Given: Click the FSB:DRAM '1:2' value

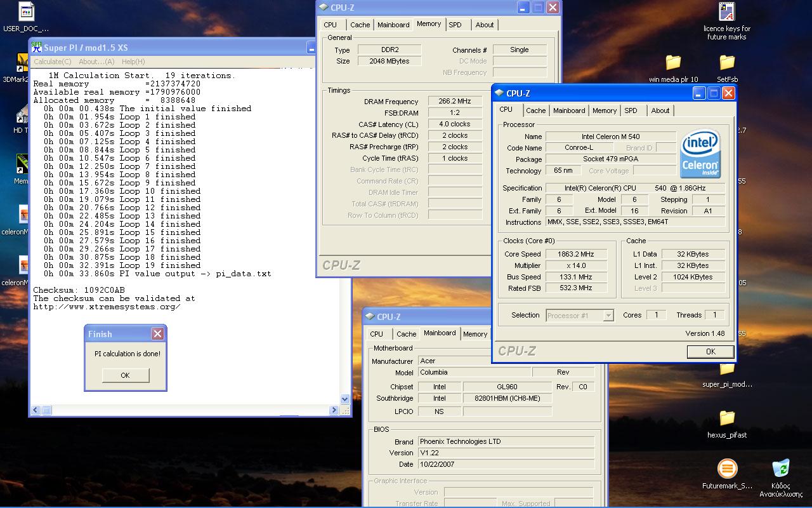Looking at the screenshot, I should [455, 112].
